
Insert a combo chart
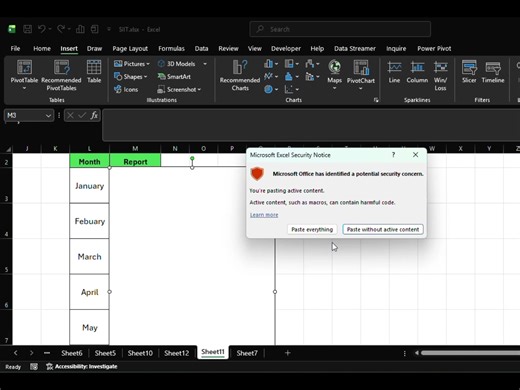312,77
